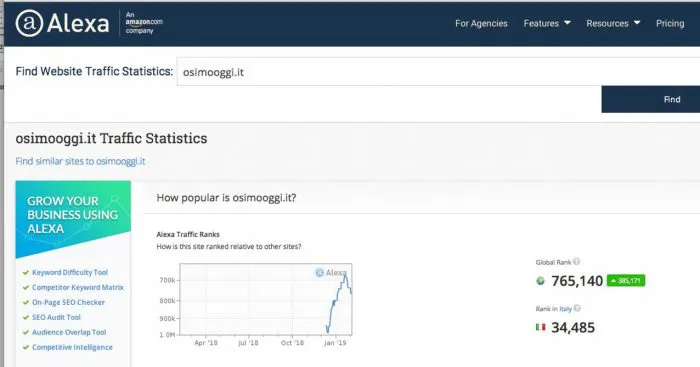
Task: Expand the Resources dropdown menu
Action: 613,24
